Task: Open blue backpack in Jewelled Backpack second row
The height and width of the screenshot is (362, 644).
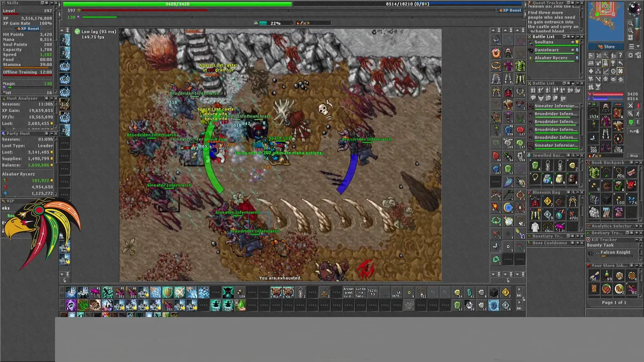Action: (x=547, y=178)
